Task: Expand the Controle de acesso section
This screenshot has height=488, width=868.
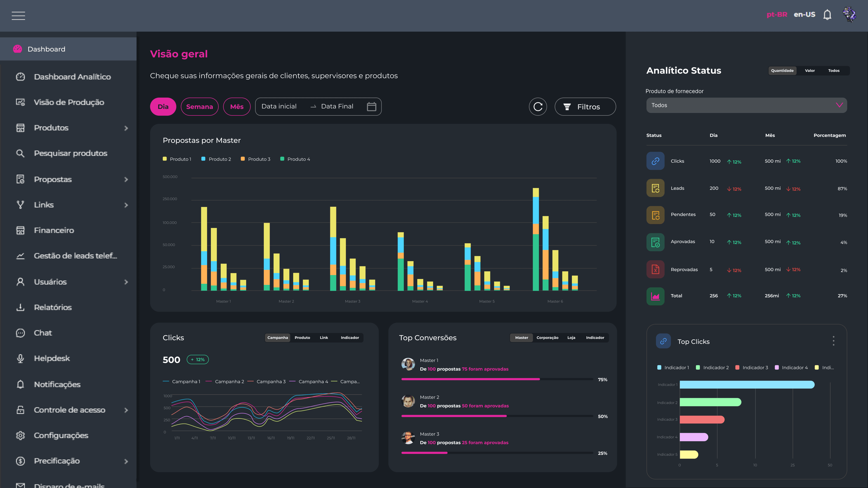Action: click(x=126, y=410)
